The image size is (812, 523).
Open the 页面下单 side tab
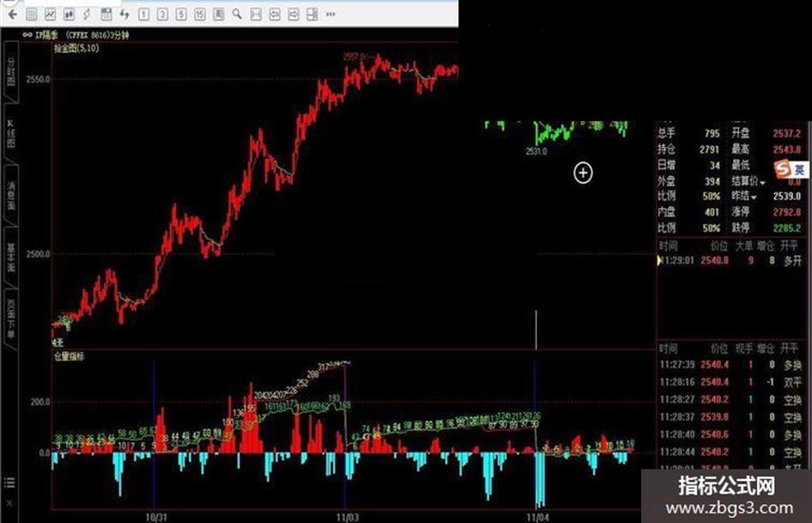[x=11, y=319]
